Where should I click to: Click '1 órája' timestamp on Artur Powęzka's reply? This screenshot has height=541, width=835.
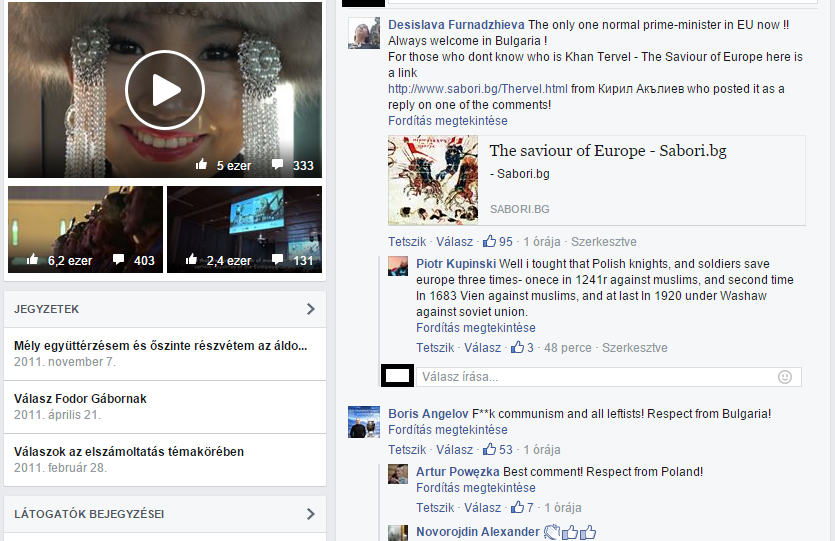(562, 508)
